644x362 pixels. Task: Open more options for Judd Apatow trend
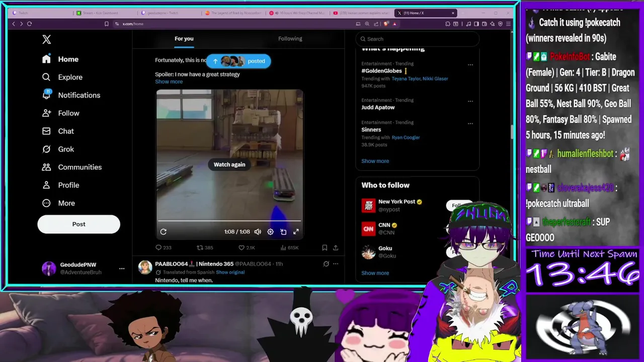pyautogui.click(x=470, y=101)
